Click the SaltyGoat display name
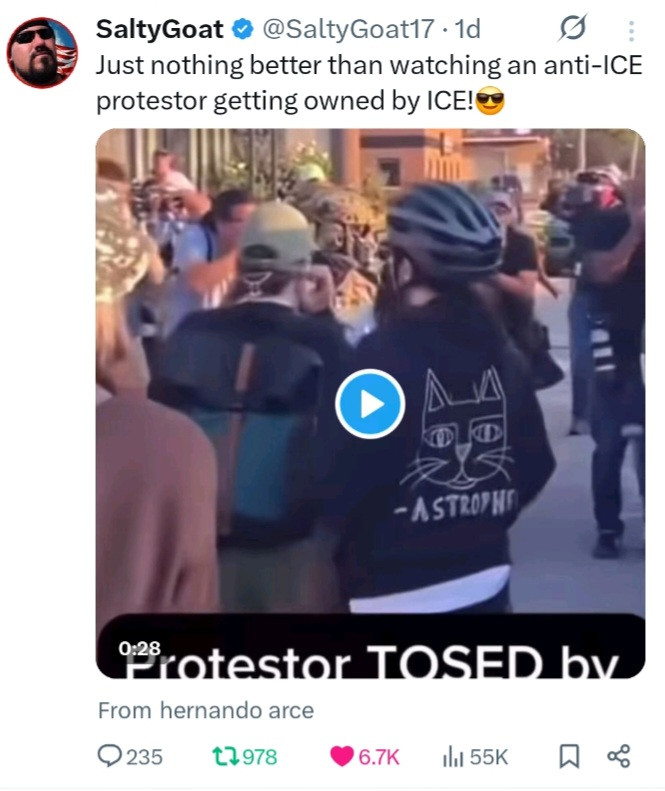 [x=159, y=29]
